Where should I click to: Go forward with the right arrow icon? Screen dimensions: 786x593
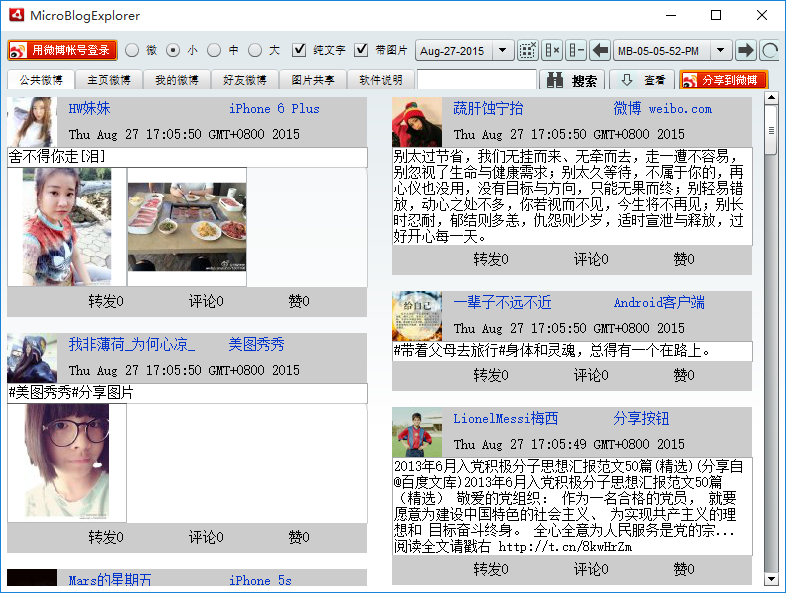click(746, 51)
